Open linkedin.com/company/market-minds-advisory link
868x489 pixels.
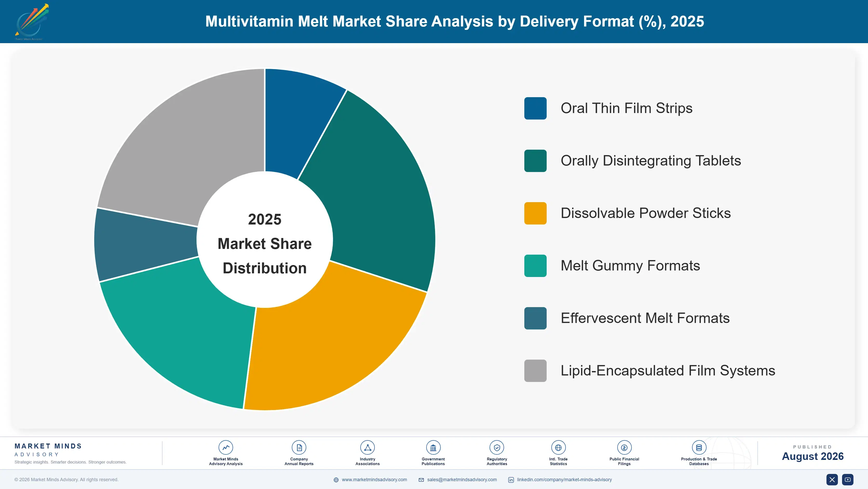point(564,480)
